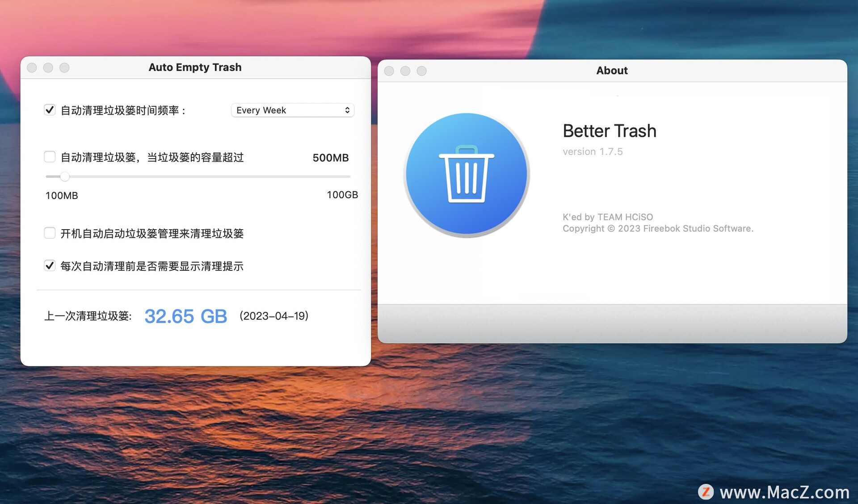Viewport: 858px width, 504px height.
Task: Enable launch at startup checkbox
Action: [x=50, y=233]
